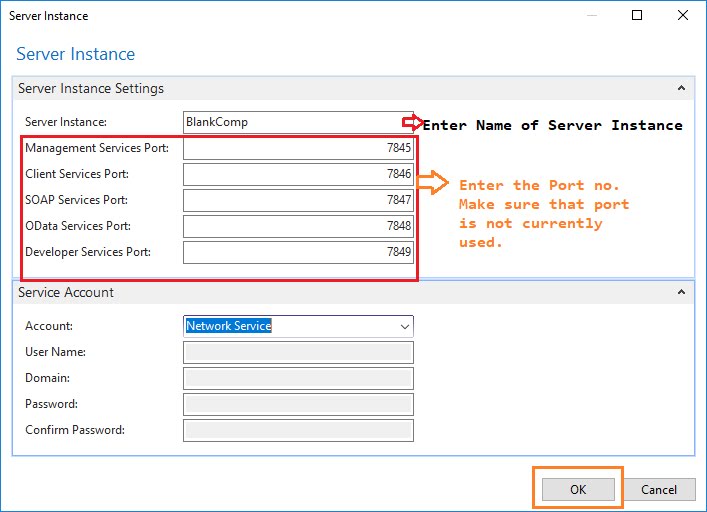This screenshot has height=512, width=707.
Task: Click the User Name label
Action: tap(55, 352)
